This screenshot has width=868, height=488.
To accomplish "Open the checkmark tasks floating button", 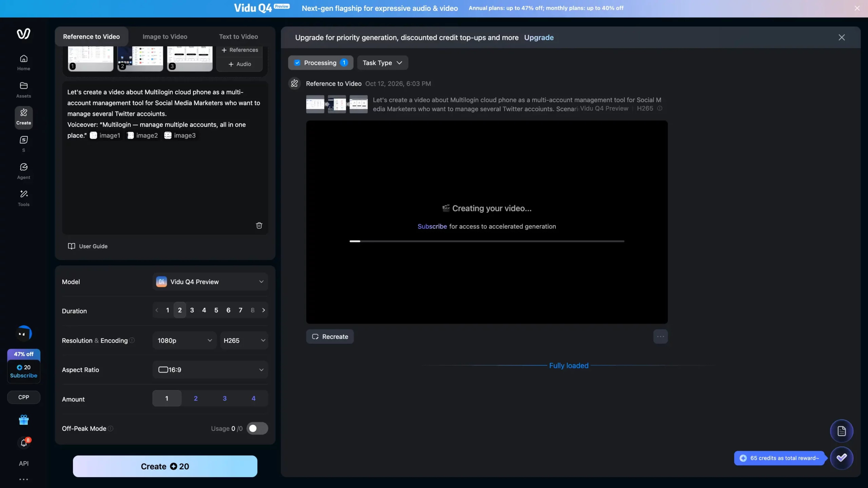I will (842, 458).
